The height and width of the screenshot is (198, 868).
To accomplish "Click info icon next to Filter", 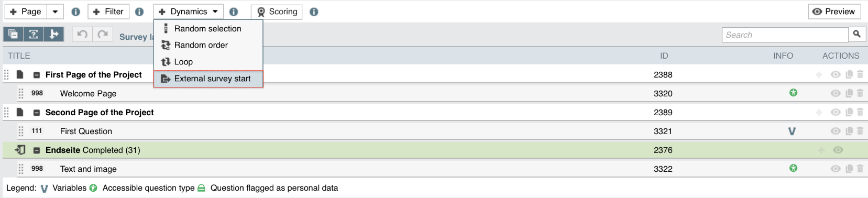I will [139, 12].
